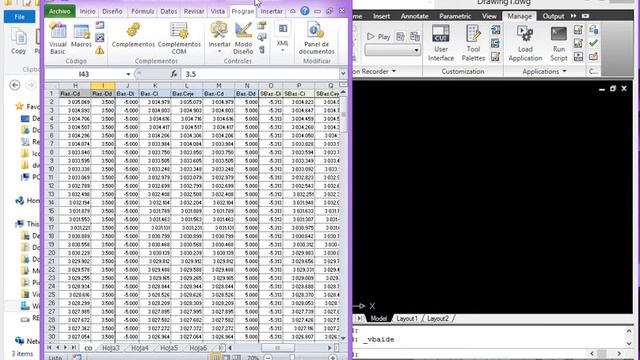Switch to sheet Hoja4
The width and height of the screenshot is (640, 360).
[140, 348]
